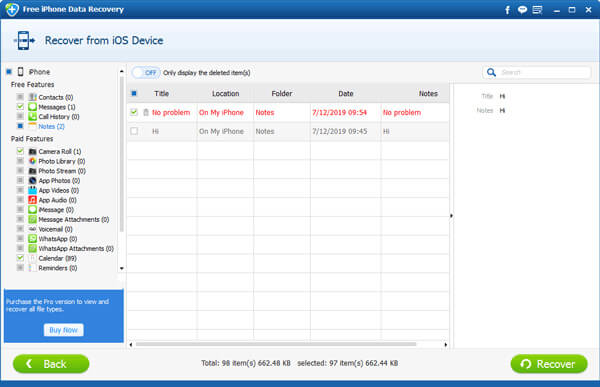
Task: Open the register menu icon in title bar
Action: click(x=537, y=10)
